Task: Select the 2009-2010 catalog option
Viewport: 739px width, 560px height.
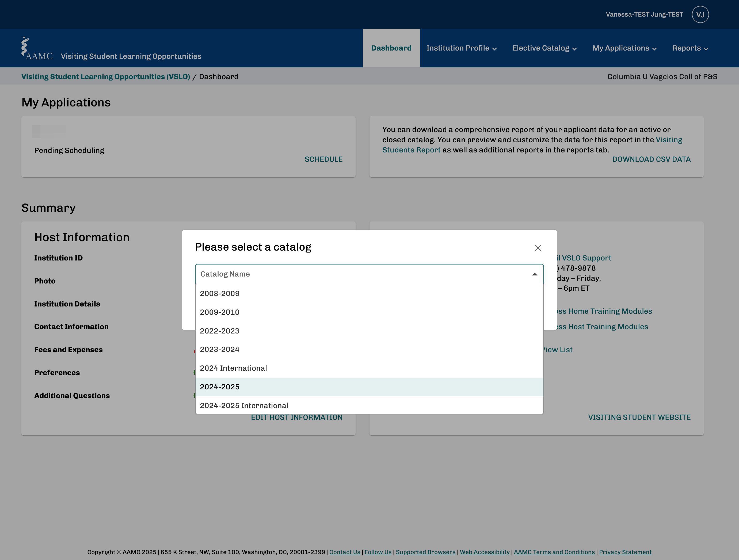Action: pyautogui.click(x=369, y=312)
